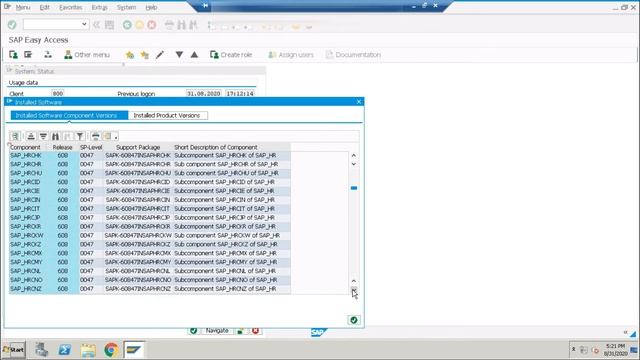Click the red Cancel icon in top toolbar
Image resolution: width=640 pixels, height=360 pixels.
point(152,25)
